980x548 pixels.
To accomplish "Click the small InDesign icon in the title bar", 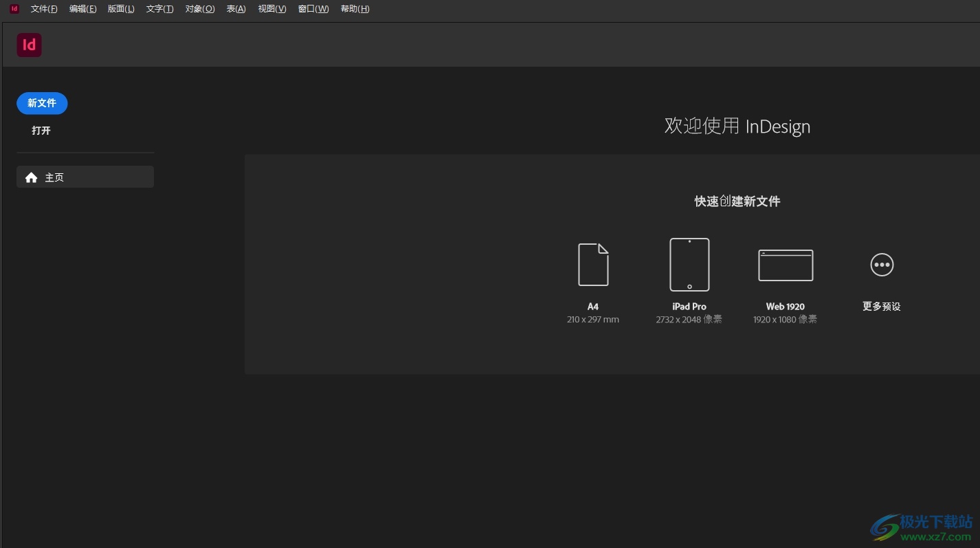I will [14, 9].
